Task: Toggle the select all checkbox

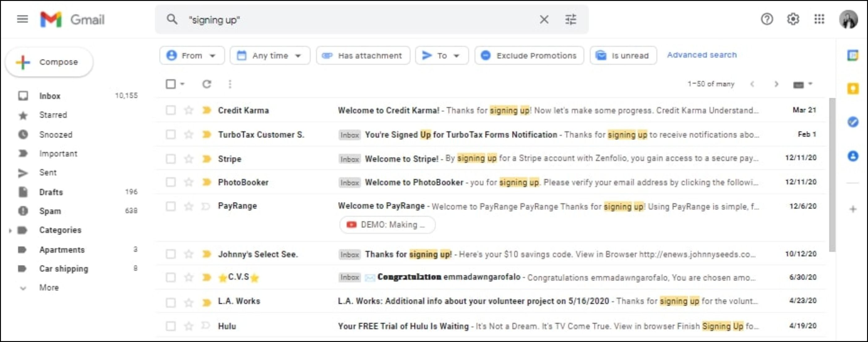Action: (x=171, y=83)
